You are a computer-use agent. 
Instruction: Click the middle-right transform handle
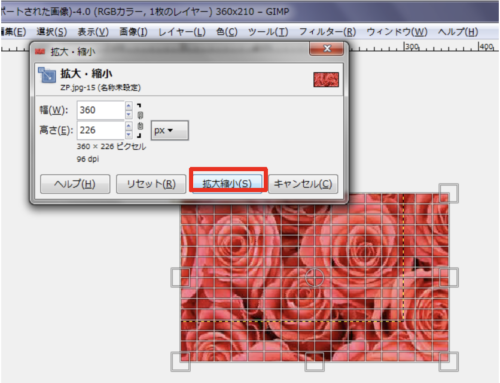[x=449, y=277]
